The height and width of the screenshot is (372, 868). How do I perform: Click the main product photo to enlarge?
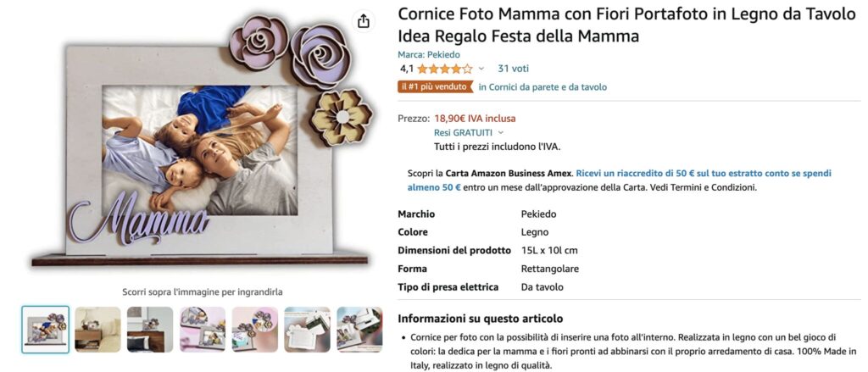202,142
